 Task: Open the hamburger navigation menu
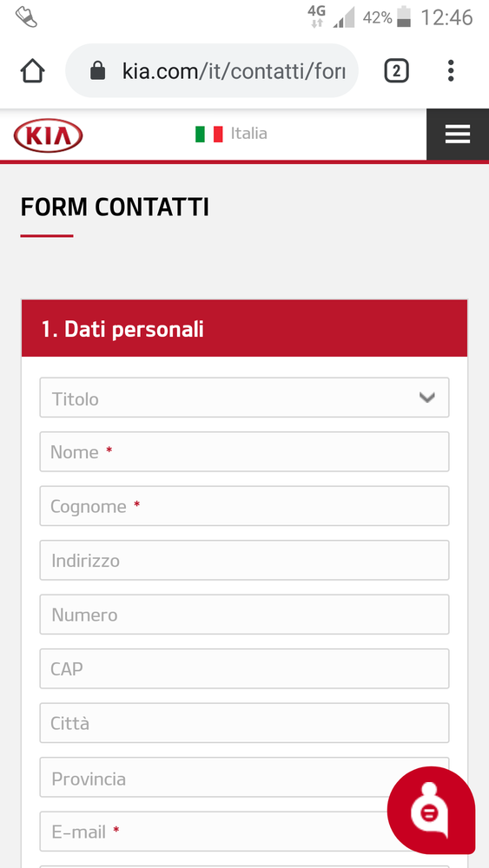click(458, 134)
